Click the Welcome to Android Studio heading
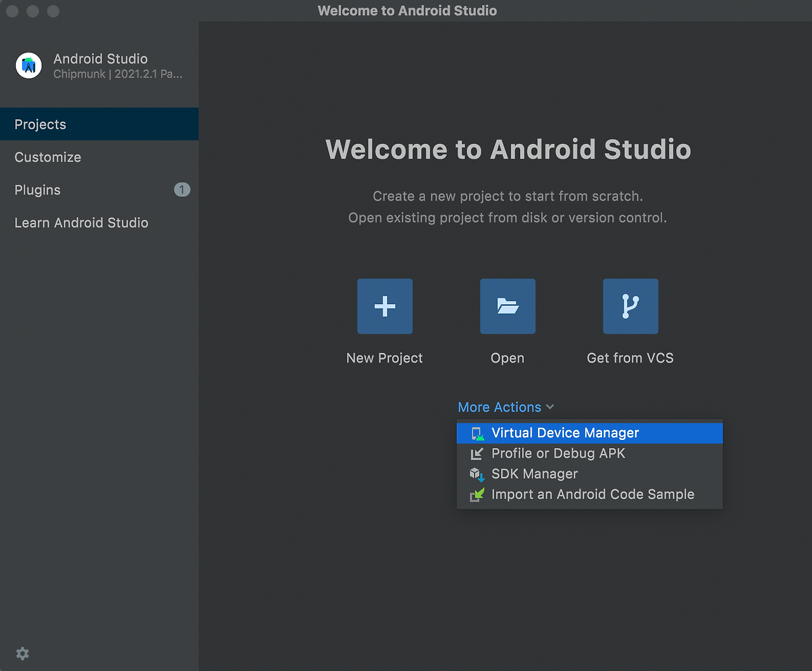Image resolution: width=812 pixels, height=671 pixels. [508, 149]
